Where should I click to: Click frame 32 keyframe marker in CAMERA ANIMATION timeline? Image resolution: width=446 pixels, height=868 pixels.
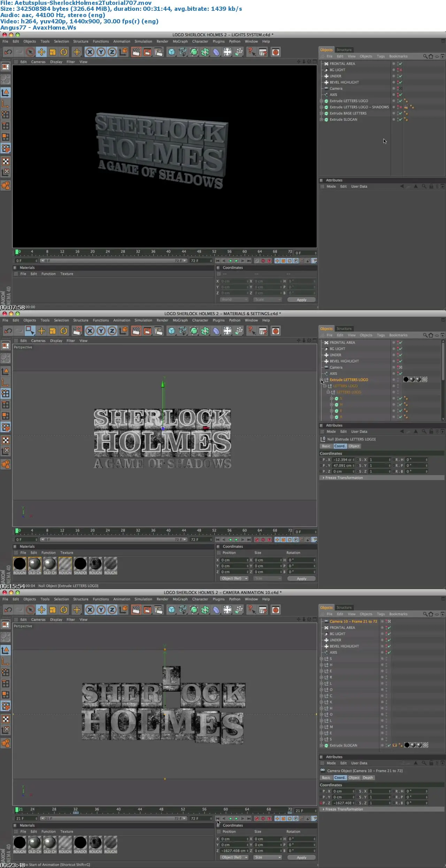tap(76, 813)
